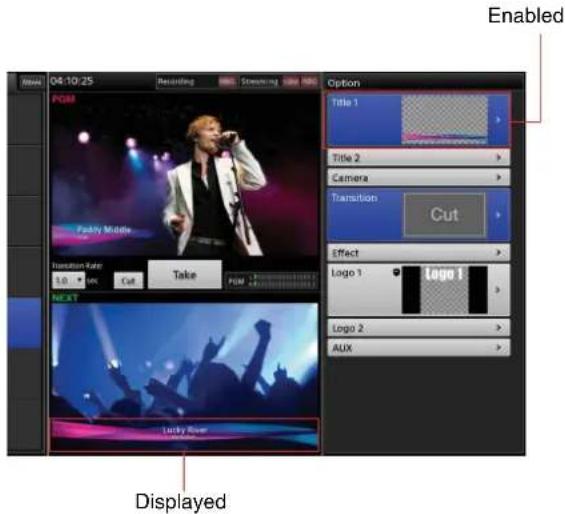
Task: Click the Cut button beside Take
Action: 128,280
